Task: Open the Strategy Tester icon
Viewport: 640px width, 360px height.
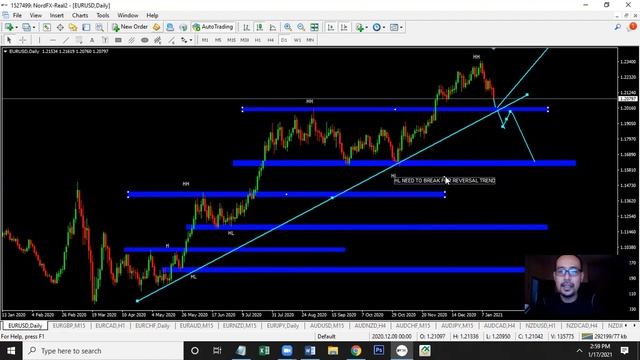Action: (x=99, y=27)
